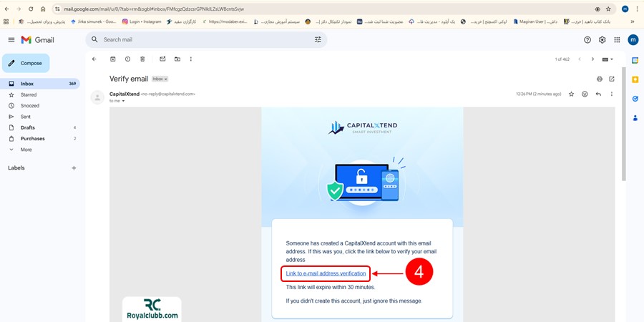Remove the Inbox label chip
This screenshot has height=322, width=644.
coord(166,79)
